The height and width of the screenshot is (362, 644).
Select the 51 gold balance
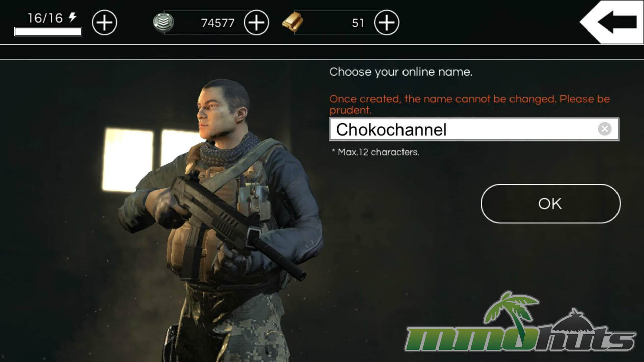tap(358, 23)
